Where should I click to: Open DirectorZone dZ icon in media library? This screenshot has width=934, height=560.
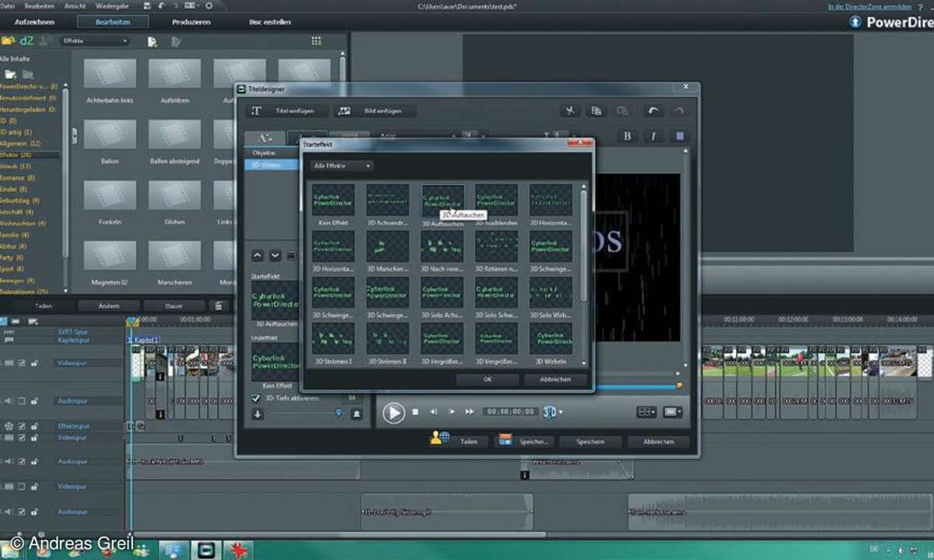point(27,40)
